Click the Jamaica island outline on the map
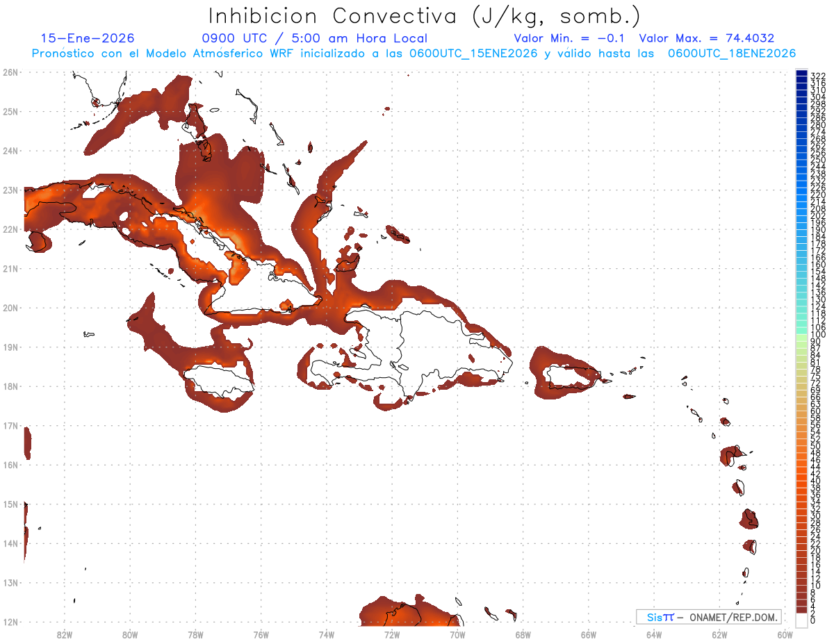Viewport: 834px width, 644px height. [x=218, y=381]
